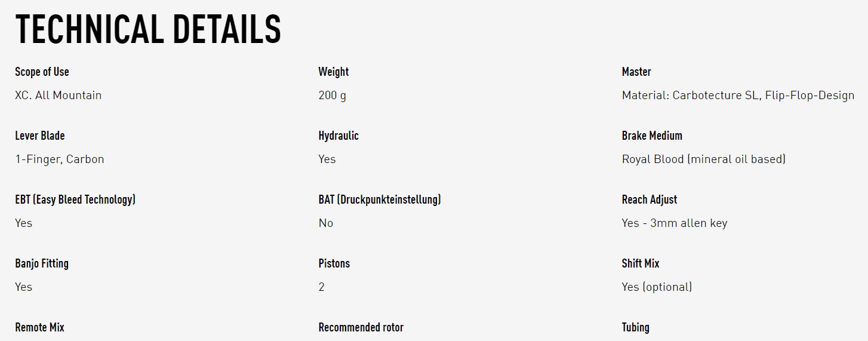Screen dimensions: 868x341
Task: Select the 1-Finger, Carbon value
Action: coord(60,159)
